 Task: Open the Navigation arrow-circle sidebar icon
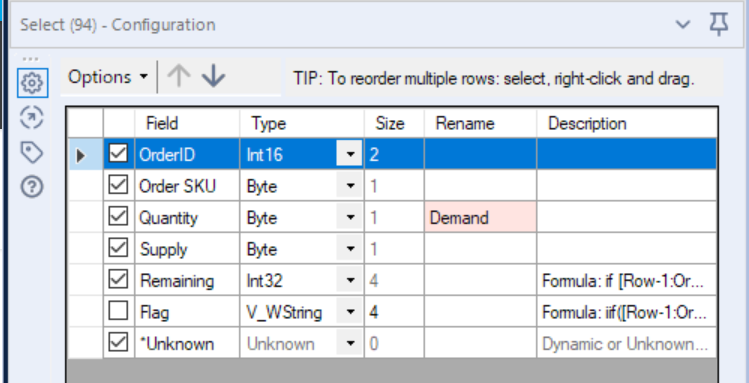[x=32, y=117]
